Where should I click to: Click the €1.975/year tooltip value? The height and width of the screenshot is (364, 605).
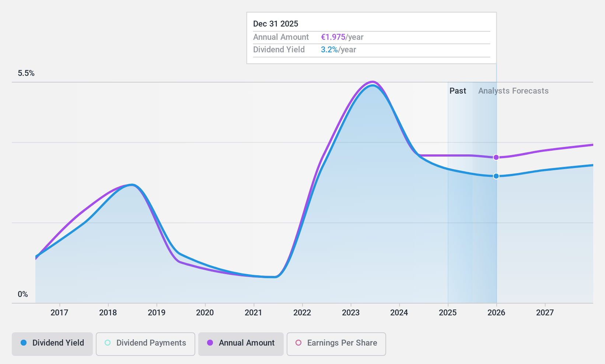click(x=342, y=37)
